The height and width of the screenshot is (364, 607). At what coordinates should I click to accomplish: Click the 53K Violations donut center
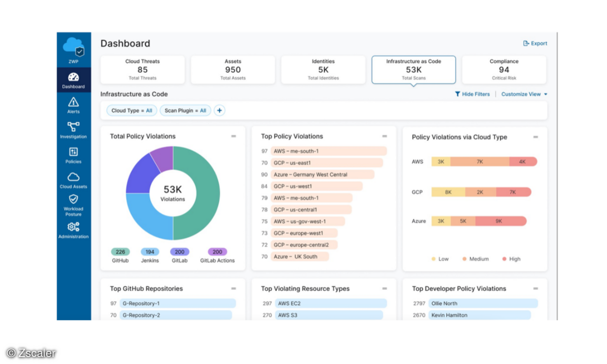tap(173, 193)
